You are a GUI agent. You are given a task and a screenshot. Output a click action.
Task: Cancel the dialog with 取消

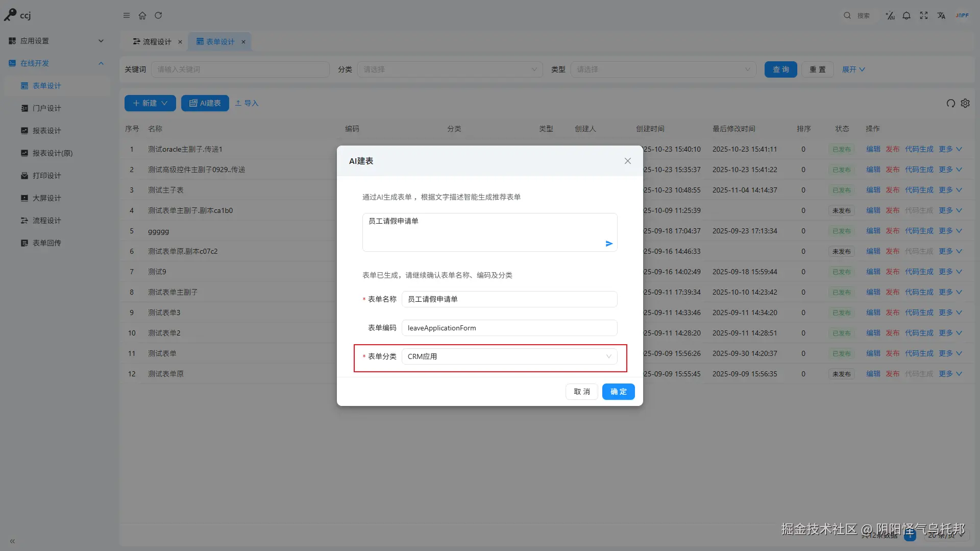(582, 392)
